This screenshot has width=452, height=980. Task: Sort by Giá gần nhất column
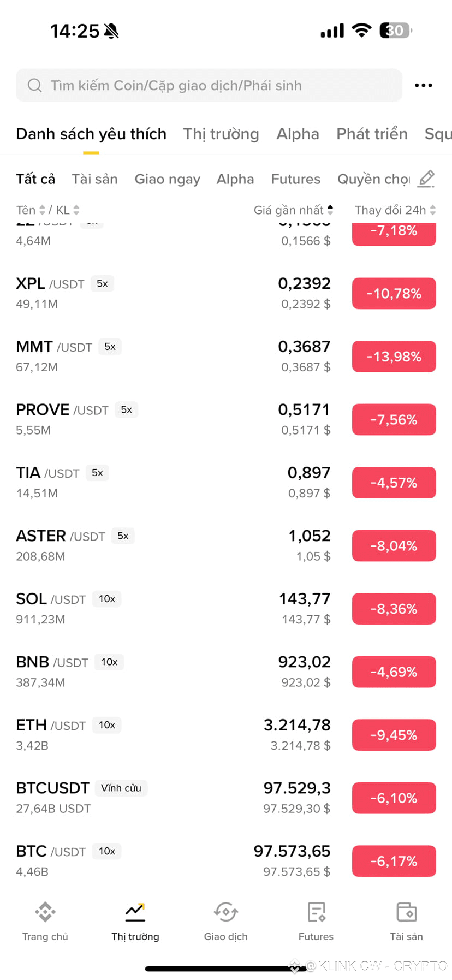[x=294, y=210]
